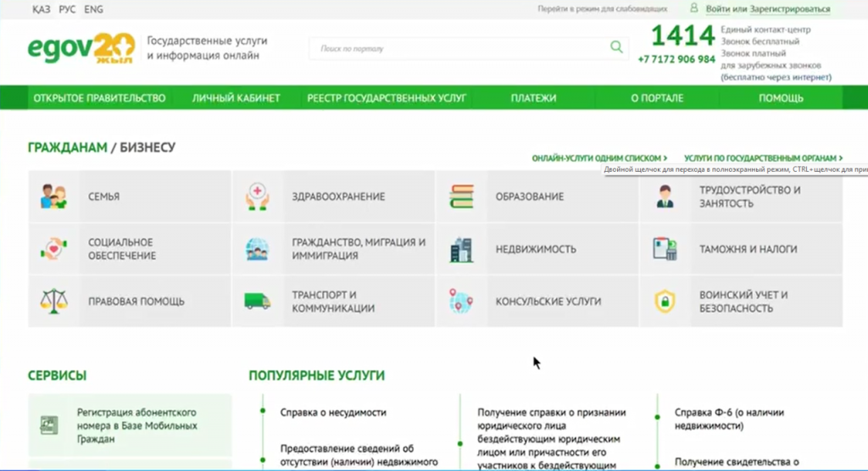
Task: Open бездействующим юридическим лицом certificate service
Action: [x=552, y=439]
